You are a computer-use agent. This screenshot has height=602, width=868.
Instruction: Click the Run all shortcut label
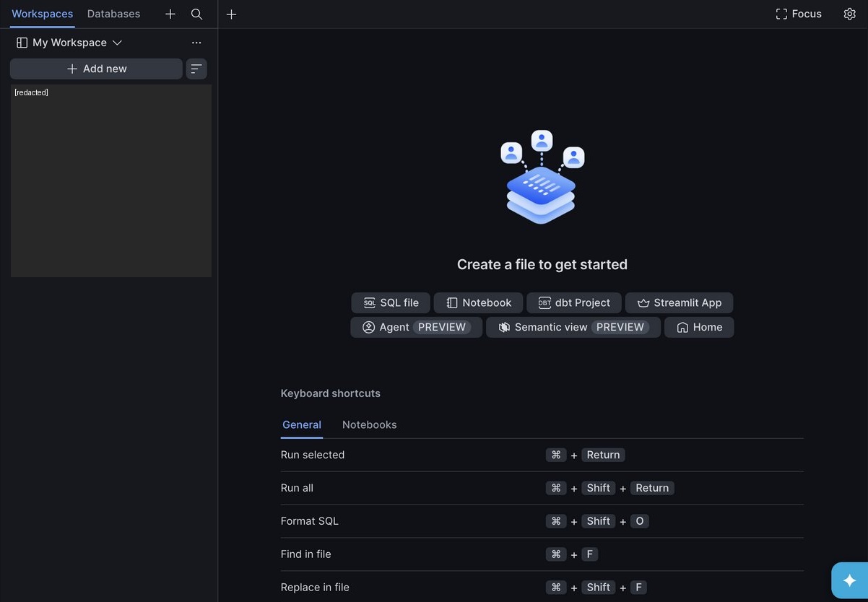coord(297,488)
